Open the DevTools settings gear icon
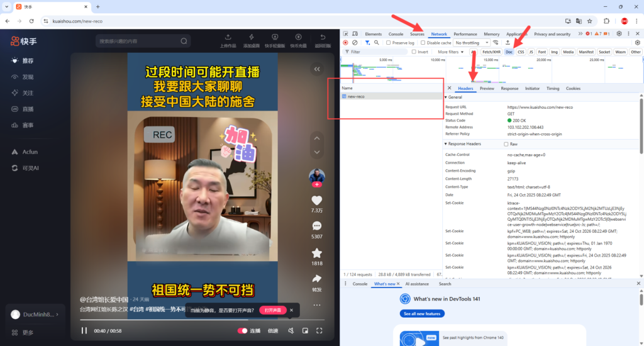 coord(619,34)
